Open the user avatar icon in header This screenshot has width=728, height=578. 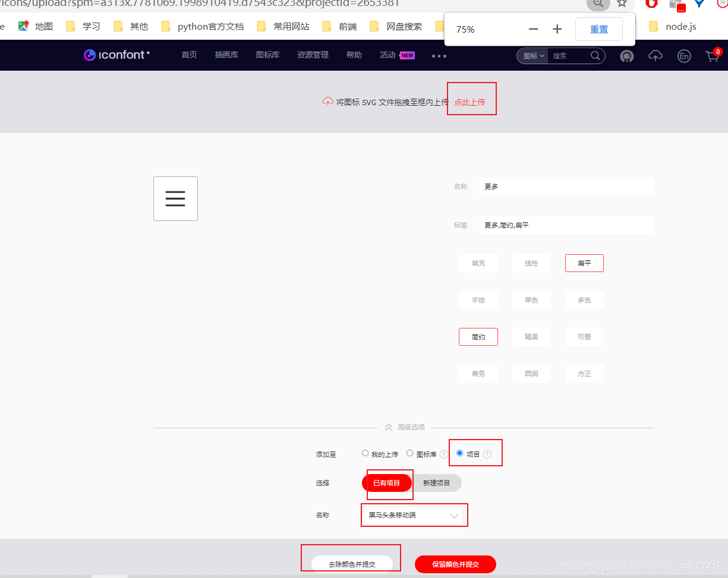tap(626, 56)
